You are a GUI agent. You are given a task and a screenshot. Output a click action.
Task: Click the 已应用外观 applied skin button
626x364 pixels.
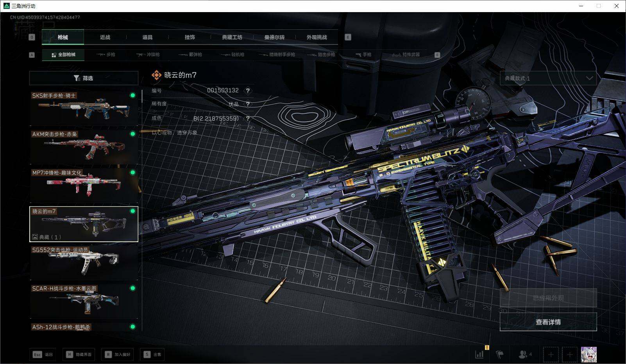coord(548,298)
